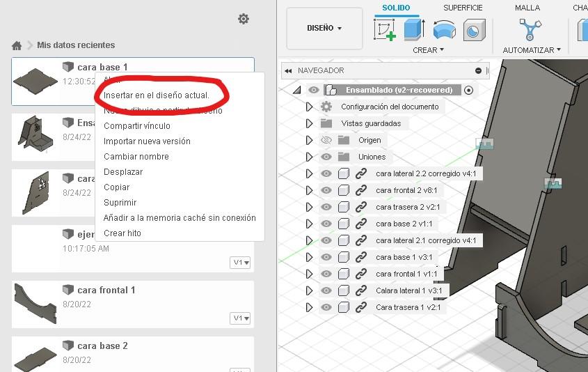Expand Vistas guardadas node

[x=309, y=123]
